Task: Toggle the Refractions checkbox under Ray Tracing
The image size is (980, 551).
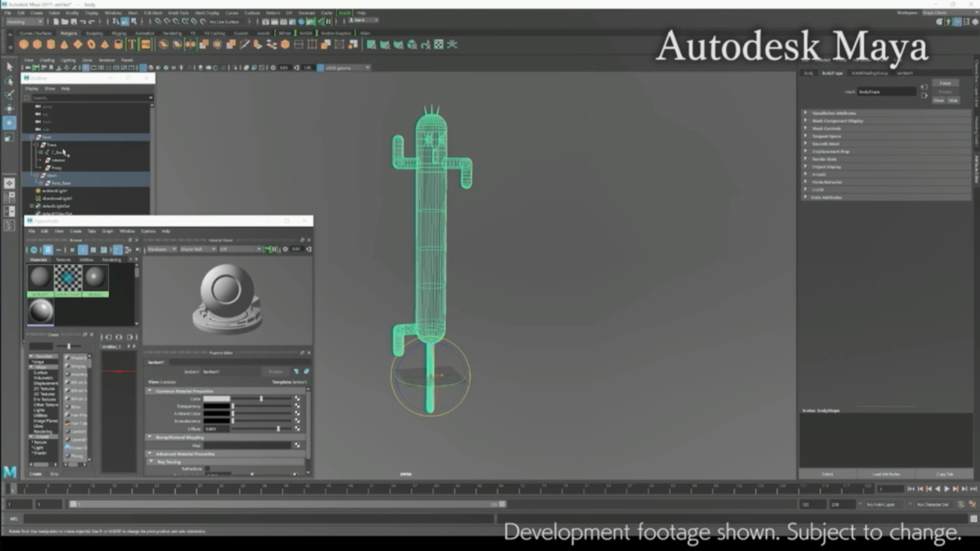Action: [207, 468]
